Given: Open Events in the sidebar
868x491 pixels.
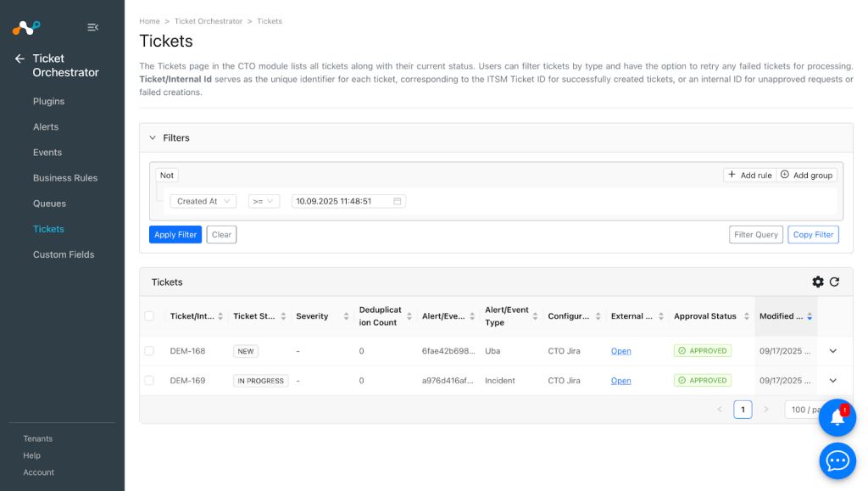Looking at the screenshot, I should [47, 153].
